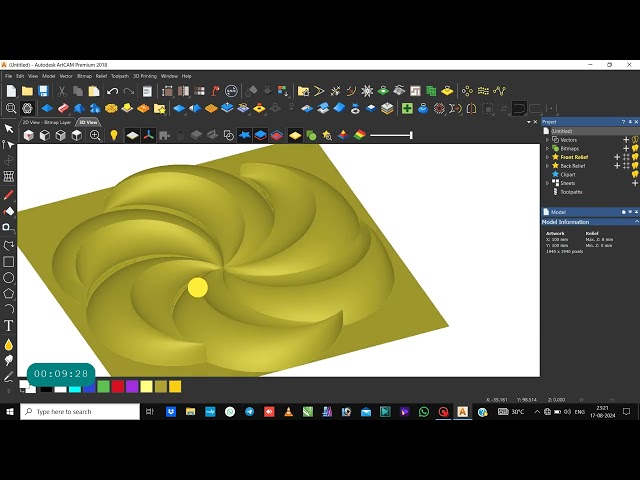The height and width of the screenshot is (480, 640).
Task: Add a new Front Relief layer
Action: 617,157
